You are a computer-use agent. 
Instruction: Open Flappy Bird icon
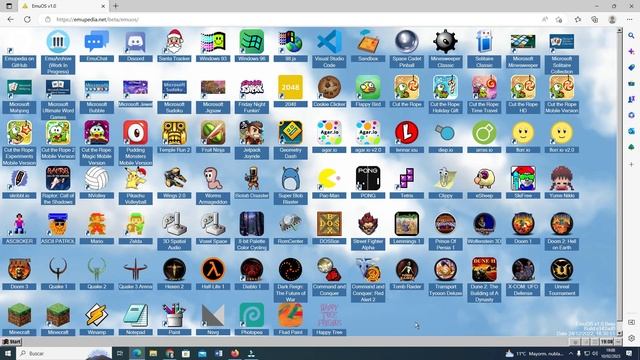click(x=368, y=87)
